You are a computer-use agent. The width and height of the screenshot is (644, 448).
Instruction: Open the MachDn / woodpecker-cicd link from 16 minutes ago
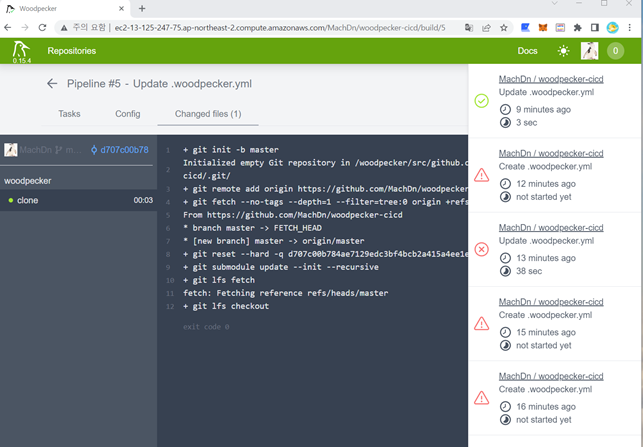tap(551, 377)
